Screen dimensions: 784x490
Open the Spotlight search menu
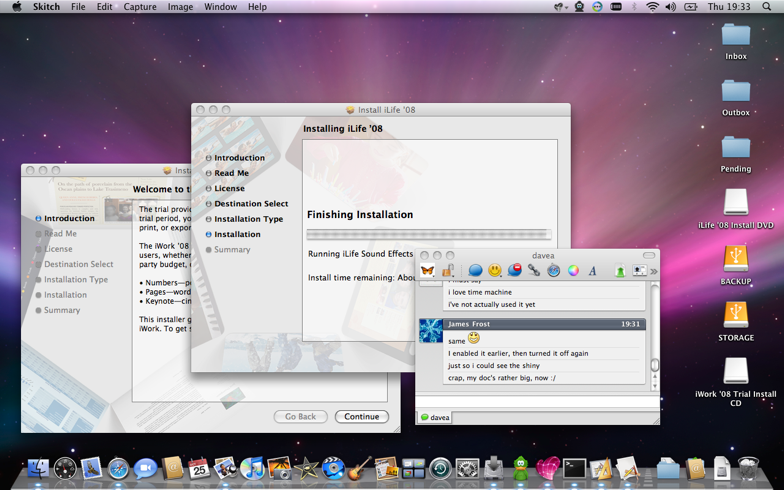tap(768, 7)
